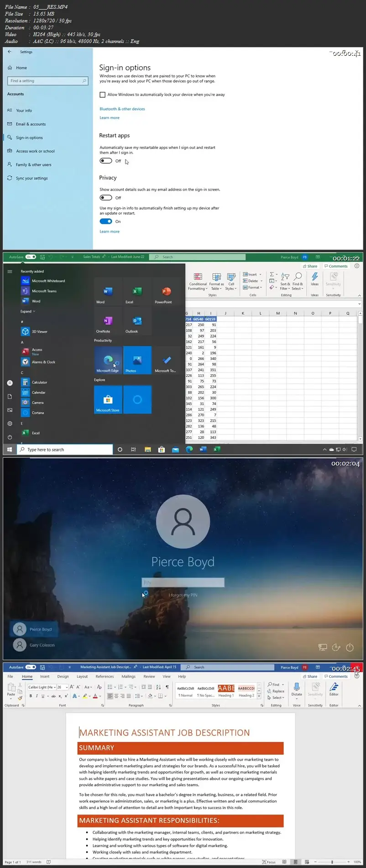
Task: Open the Word font name combo box
Action: [x=42, y=687]
